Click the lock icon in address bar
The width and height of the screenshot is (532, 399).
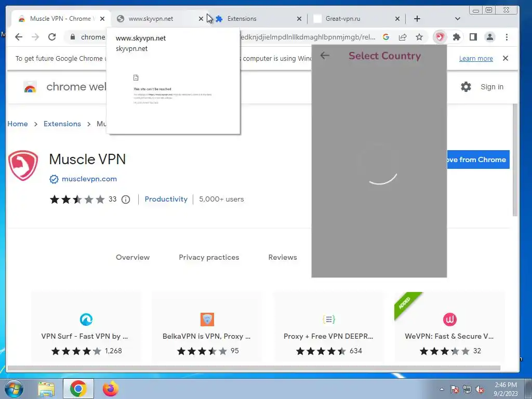[72, 37]
